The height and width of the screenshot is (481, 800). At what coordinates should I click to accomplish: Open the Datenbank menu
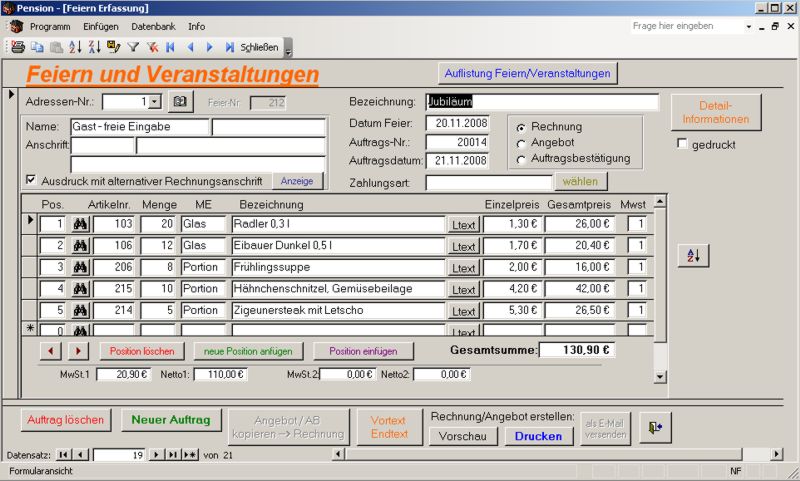pyautogui.click(x=153, y=27)
